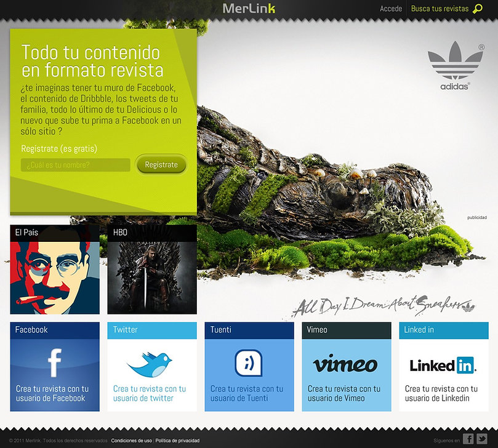Click the magnifying glass search icon
498x448 pixels.
[x=477, y=9]
